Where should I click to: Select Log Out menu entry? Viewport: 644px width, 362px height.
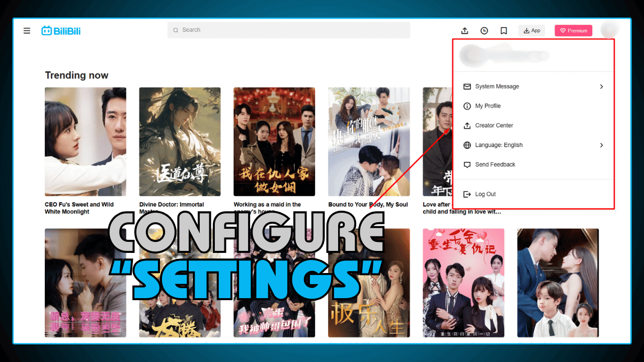point(533,194)
